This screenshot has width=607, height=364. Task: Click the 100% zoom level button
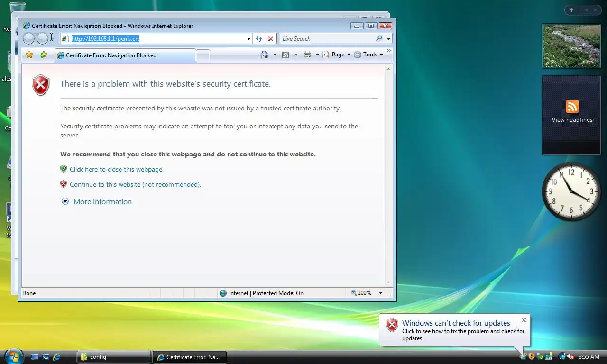pyautogui.click(x=361, y=293)
